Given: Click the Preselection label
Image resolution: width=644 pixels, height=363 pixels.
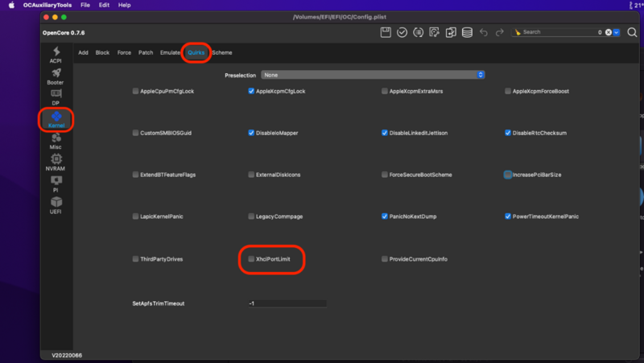Looking at the screenshot, I should click(240, 76).
